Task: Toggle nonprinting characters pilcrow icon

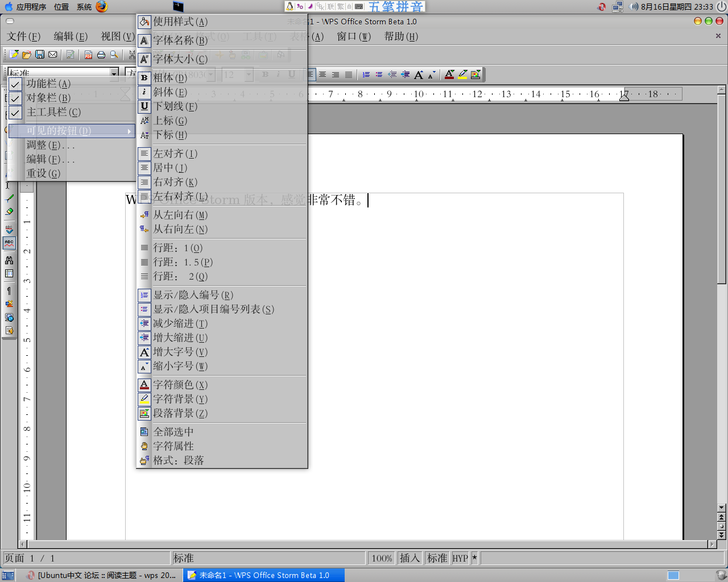Action: pos(9,291)
